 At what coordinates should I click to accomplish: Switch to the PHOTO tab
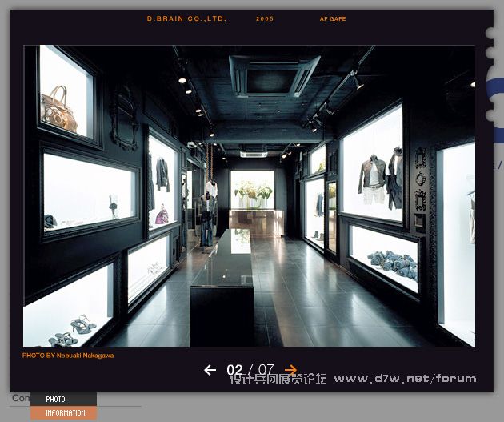coord(64,399)
